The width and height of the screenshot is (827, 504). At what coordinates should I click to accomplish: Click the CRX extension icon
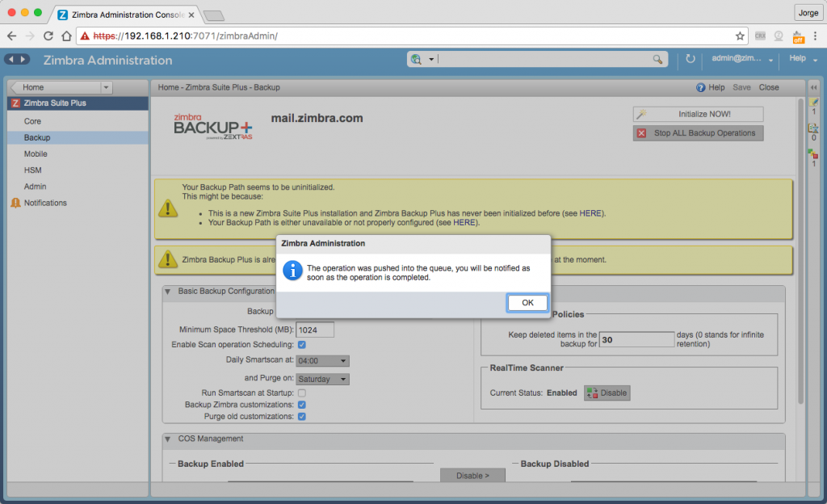[x=760, y=36]
